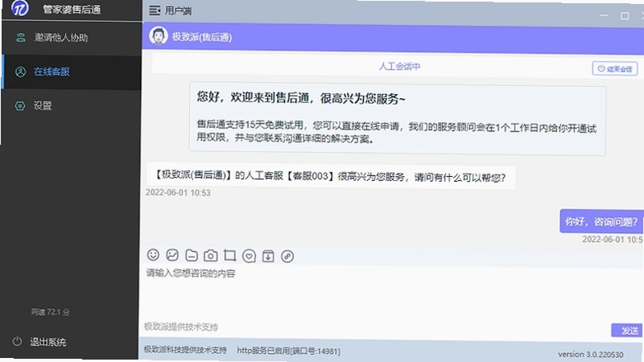This screenshot has width=644, height=362.
Task: Click the 设置 gear icon
Action: point(19,106)
